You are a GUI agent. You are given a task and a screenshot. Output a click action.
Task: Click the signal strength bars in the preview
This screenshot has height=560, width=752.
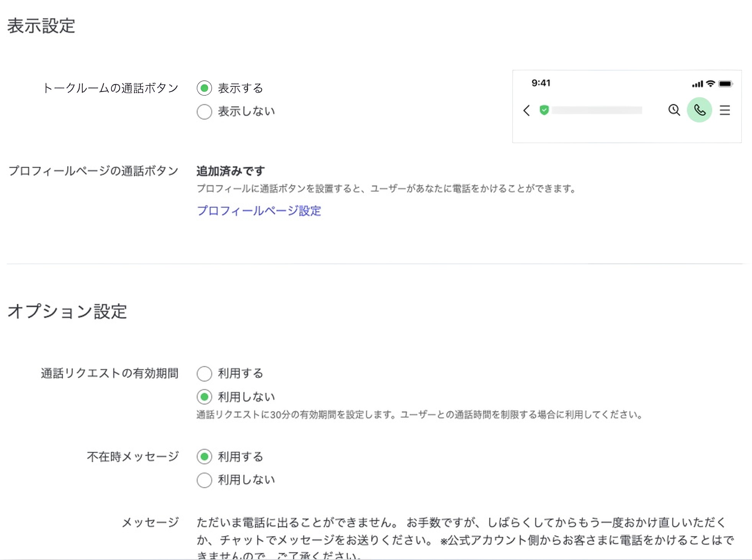pyautogui.click(x=697, y=84)
